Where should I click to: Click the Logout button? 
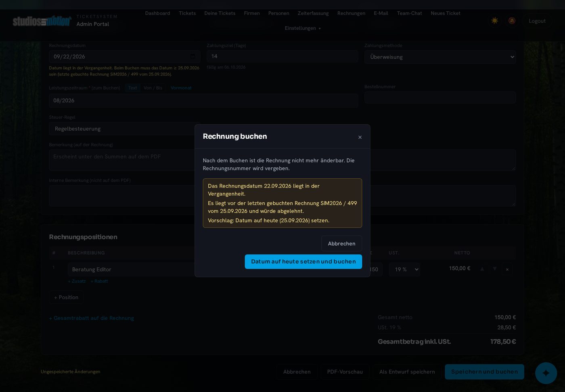[537, 21]
